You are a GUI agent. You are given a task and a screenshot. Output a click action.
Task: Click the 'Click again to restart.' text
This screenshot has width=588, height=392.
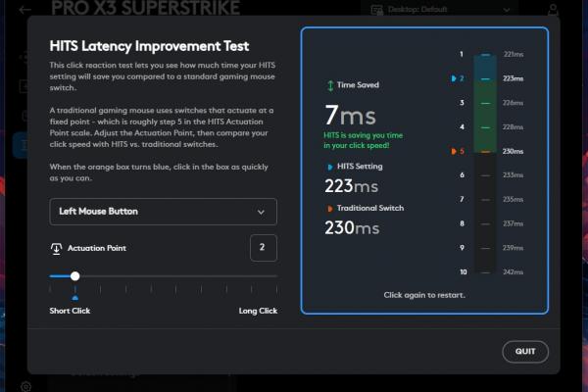[x=424, y=295]
